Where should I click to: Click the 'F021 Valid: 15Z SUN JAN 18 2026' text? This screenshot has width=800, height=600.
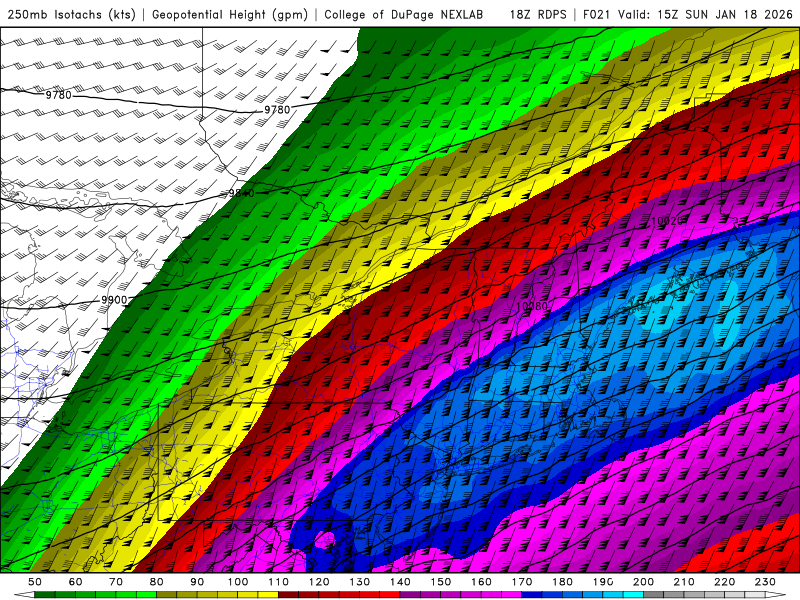[687, 14]
